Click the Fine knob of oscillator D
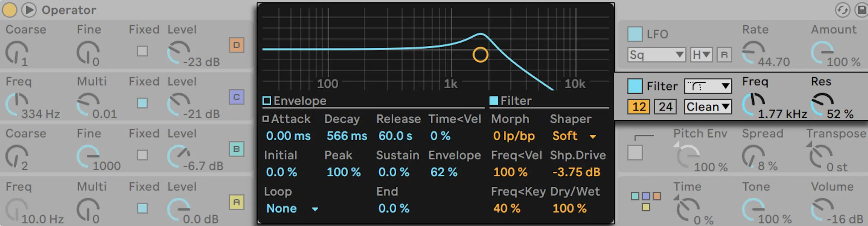The height and width of the screenshot is (226, 868). 88,53
